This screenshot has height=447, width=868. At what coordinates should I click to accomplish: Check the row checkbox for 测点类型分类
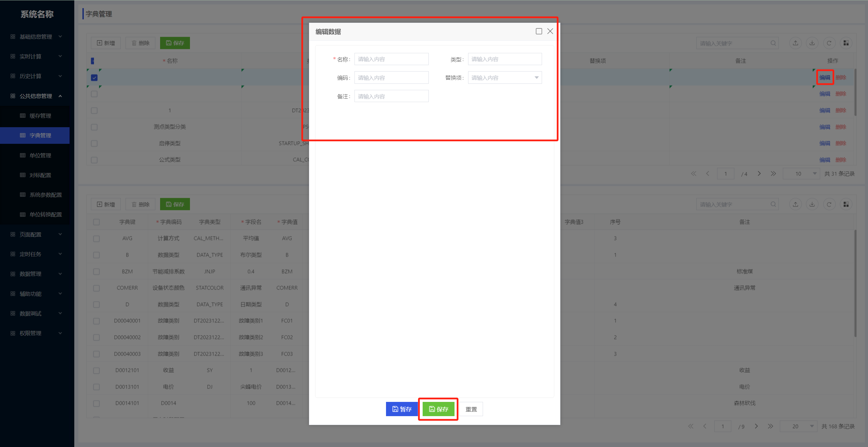[94, 127]
